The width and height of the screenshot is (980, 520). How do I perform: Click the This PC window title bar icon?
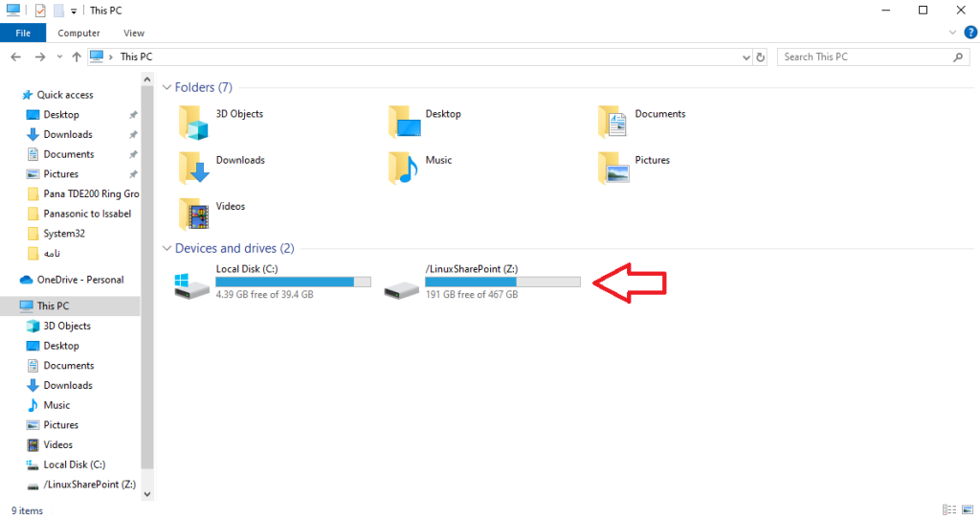click(13, 10)
